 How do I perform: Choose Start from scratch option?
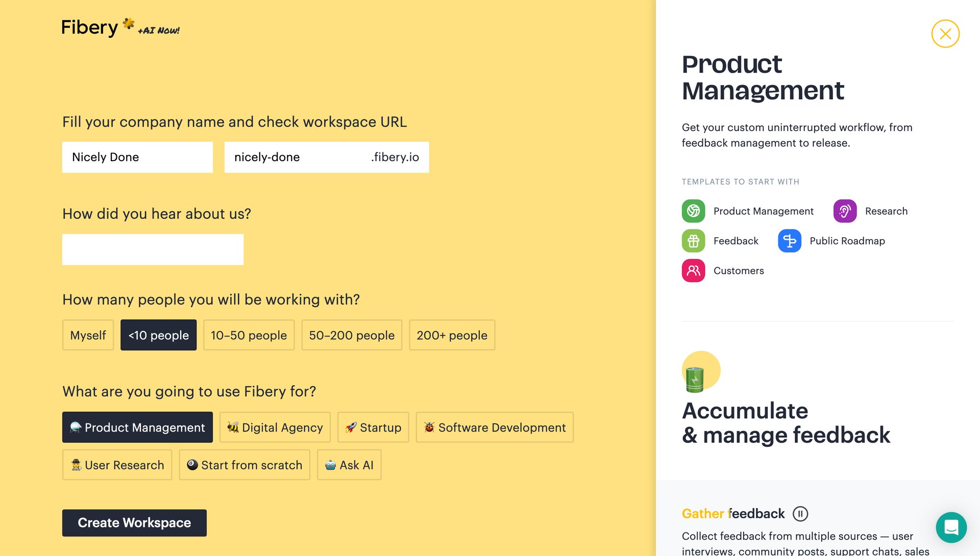click(244, 465)
